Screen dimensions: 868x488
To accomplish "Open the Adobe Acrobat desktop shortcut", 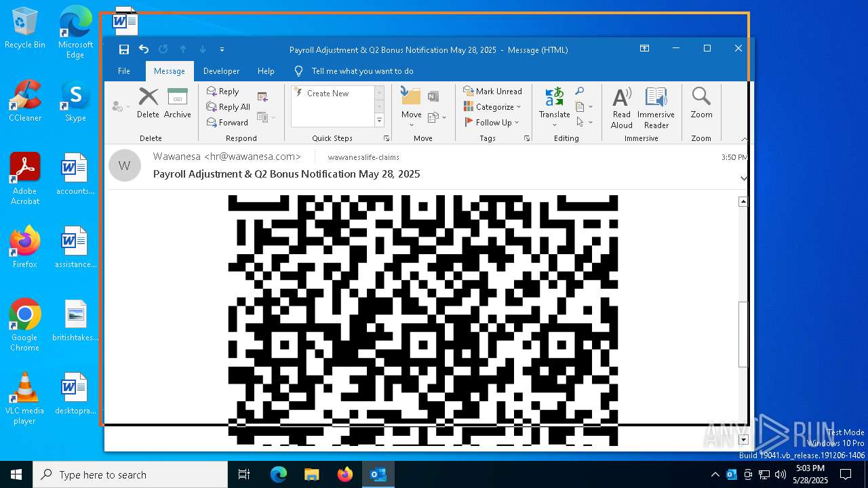I will [x=24, y=179].
